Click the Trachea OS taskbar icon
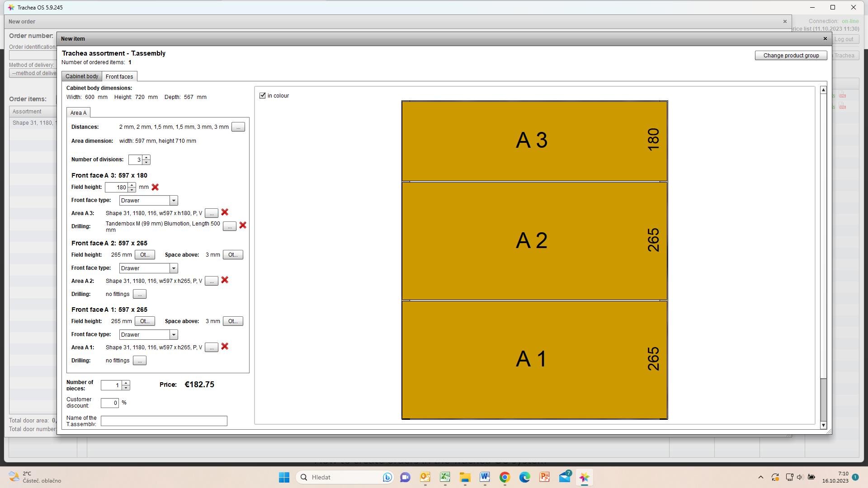 (x=584, y=477)
